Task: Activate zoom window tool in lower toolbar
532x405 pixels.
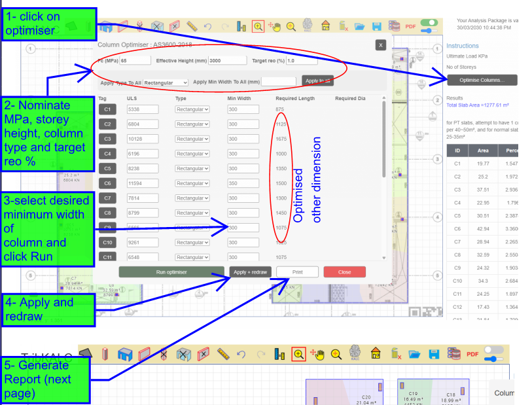Action: (298, 355)
